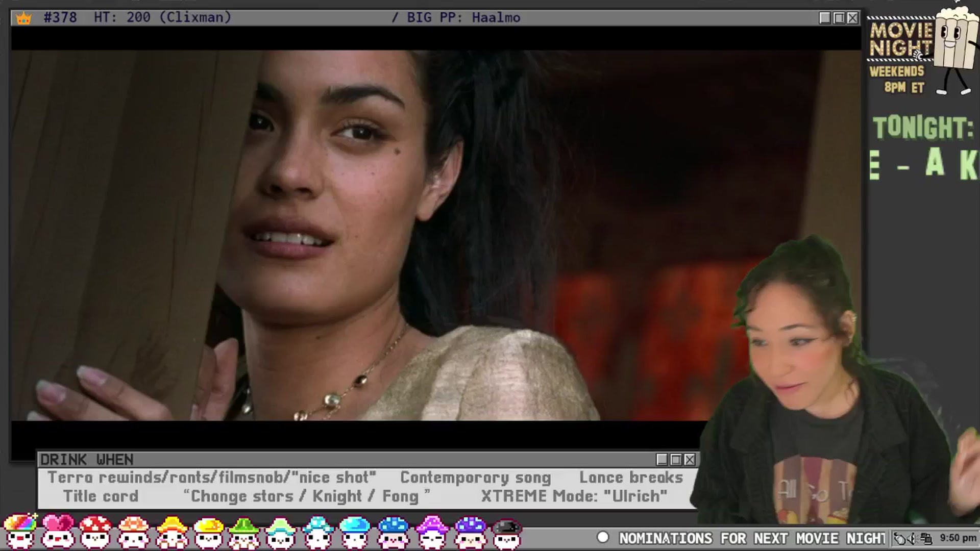The height and width of the screenshot is (551, 980).
Task: Click the white circle bullet in ticker
Action: click(x=603, y=537)
